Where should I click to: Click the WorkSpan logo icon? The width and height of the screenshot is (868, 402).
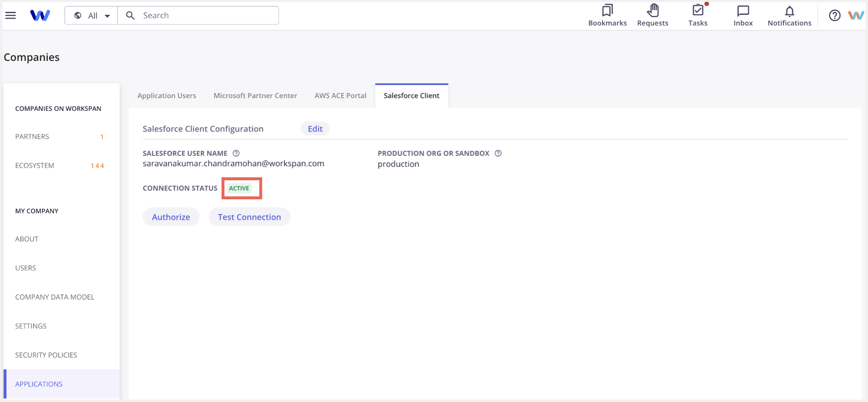[40, 16]
